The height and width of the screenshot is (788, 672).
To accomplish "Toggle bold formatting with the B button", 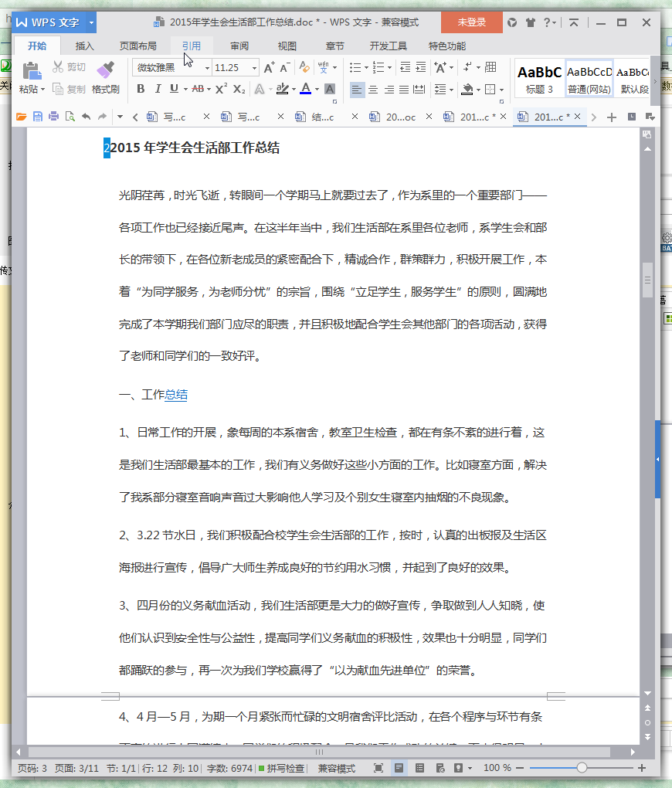I will coord(141,89).
